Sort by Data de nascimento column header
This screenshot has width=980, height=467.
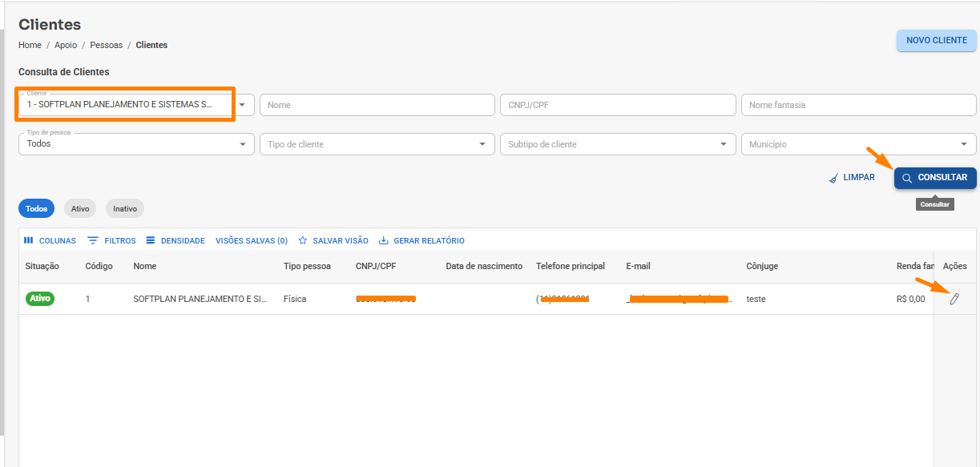tap(484, 266)
